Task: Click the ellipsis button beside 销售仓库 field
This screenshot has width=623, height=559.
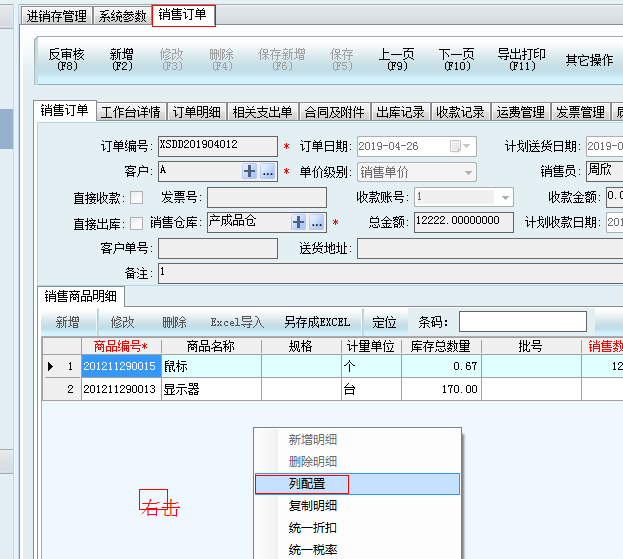Action: click(x=317, y=222)
